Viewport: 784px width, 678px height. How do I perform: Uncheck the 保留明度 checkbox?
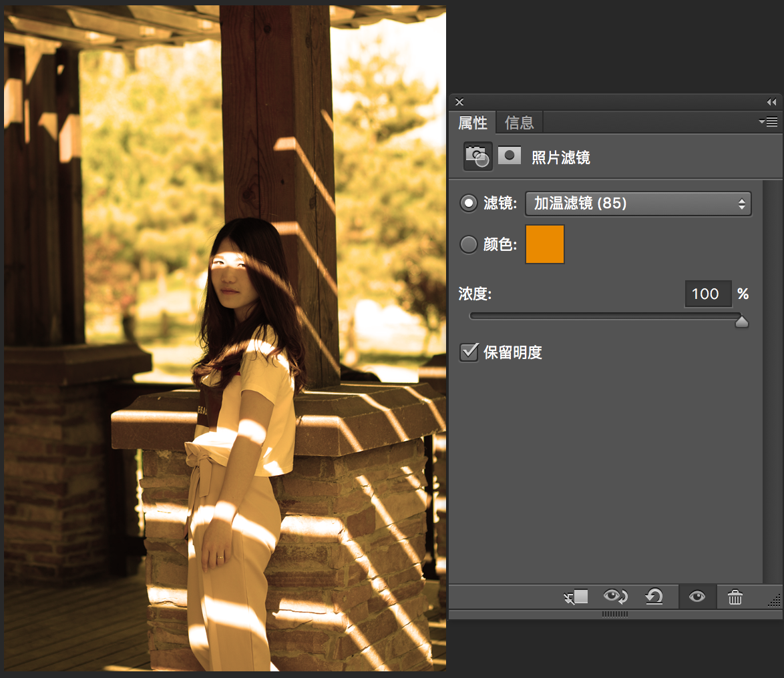[469, 352]
